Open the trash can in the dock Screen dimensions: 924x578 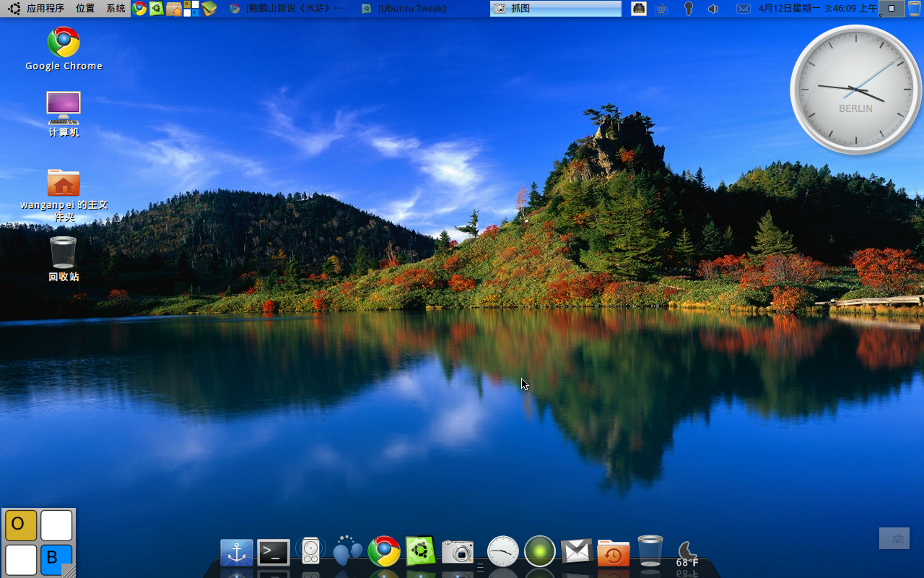[x=650, y=551]
